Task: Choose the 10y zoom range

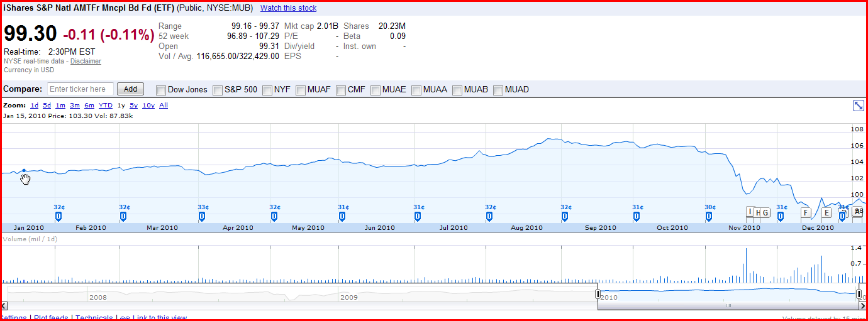Action: (148, 106)
